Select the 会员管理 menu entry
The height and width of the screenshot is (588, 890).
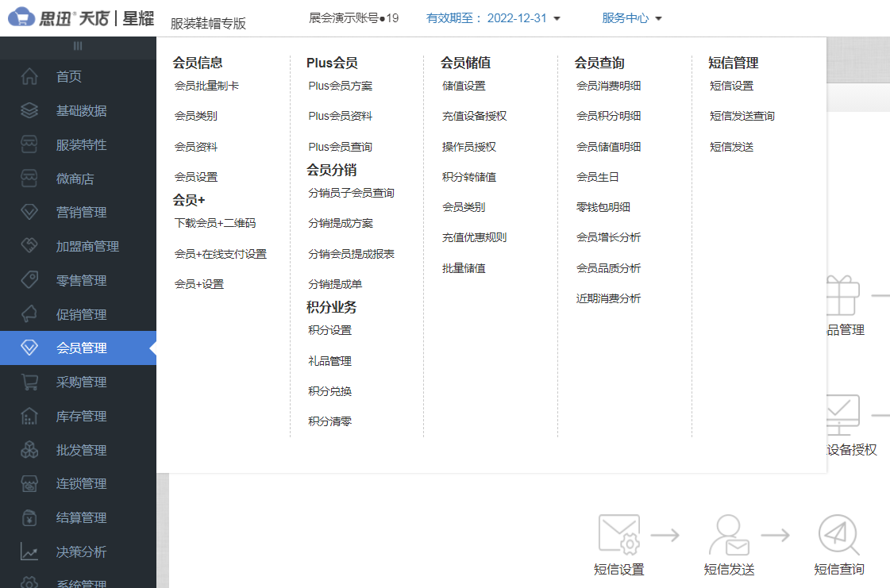click(x=79, y=348)
